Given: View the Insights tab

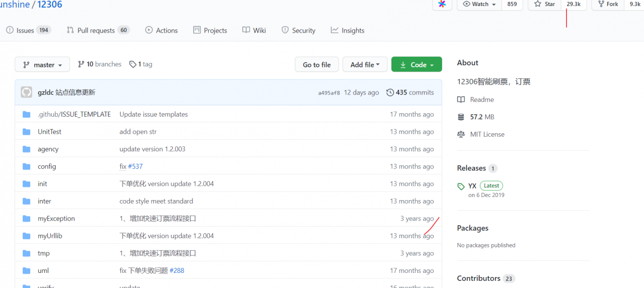Looking at the screenshot, I should pos(348,30).
